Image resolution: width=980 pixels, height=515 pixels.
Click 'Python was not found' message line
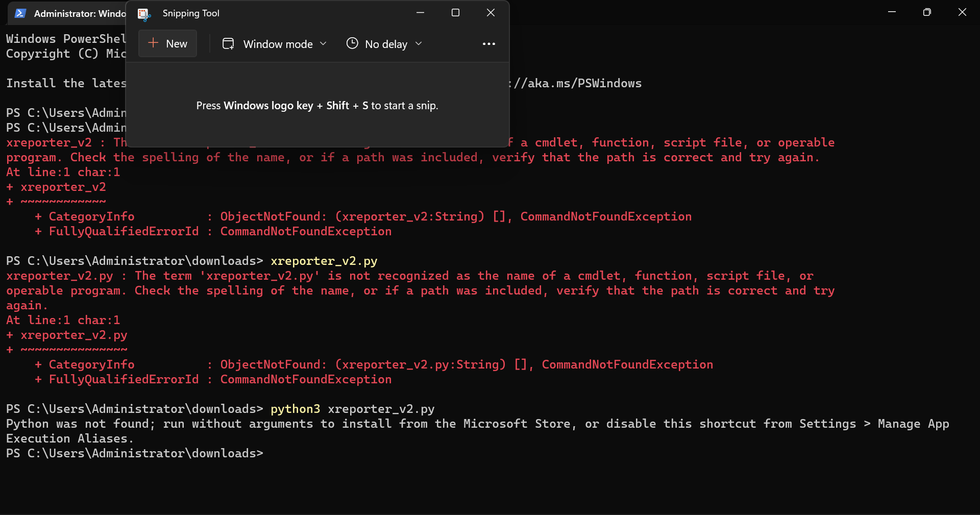pyautogui.click(x=477, y=424)
